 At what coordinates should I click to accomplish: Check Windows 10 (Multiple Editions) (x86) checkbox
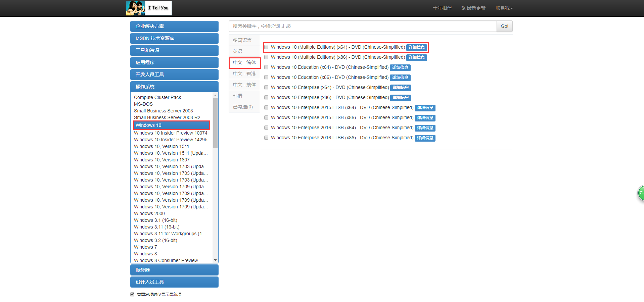click(266, 57)
